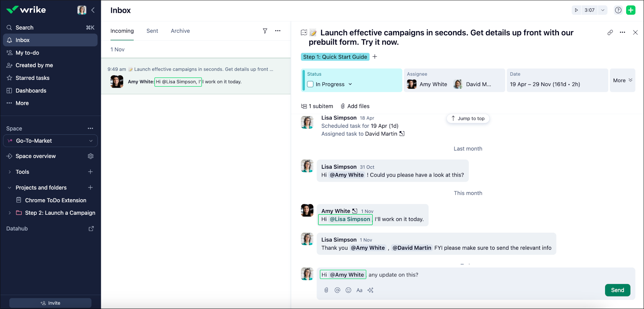Start the timer play button
The height and width of the screenshot is (309, 644).
[576, 10]
